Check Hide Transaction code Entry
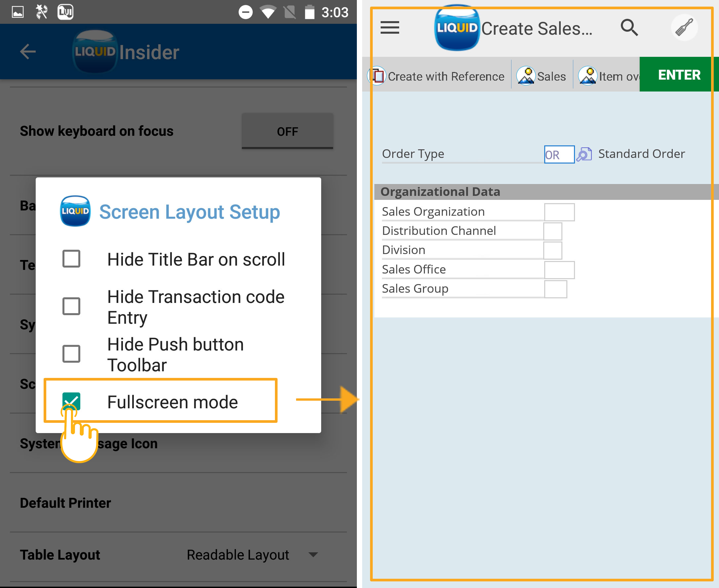 click(x=71, y=307)
